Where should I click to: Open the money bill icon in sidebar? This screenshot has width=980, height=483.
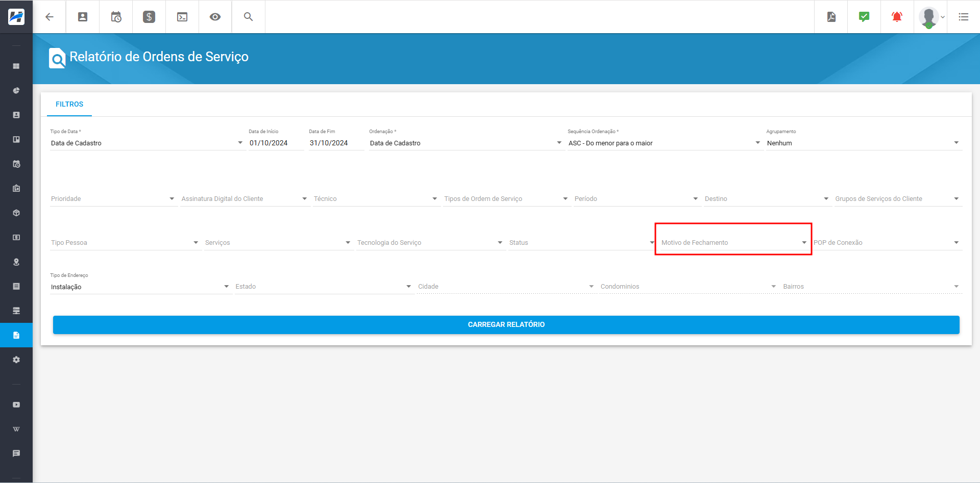(x=16, y=238)
